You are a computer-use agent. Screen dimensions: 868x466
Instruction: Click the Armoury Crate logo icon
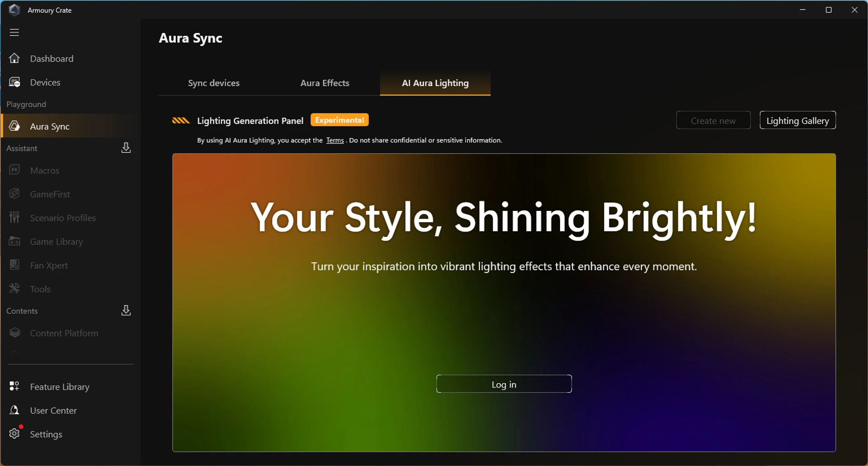(x=14, y=10)
